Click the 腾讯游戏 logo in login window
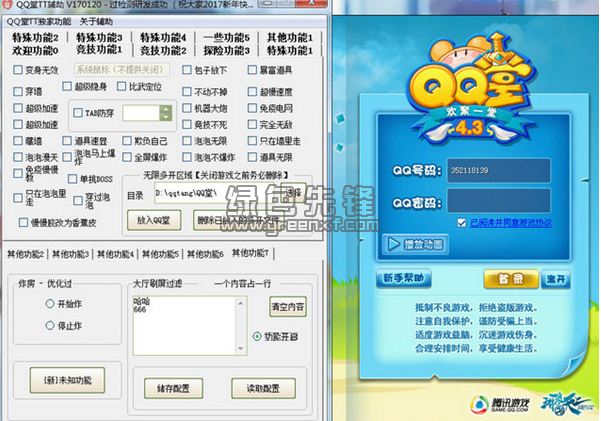601x421 pixels. coord(499,405)
